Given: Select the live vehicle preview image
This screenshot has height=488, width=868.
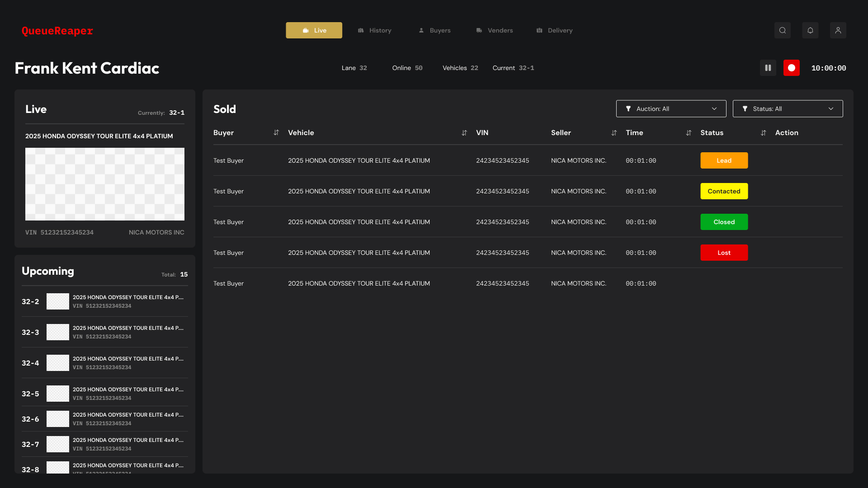Looking at the screenshot, I should pyautogui.click(x=104, y=184).
